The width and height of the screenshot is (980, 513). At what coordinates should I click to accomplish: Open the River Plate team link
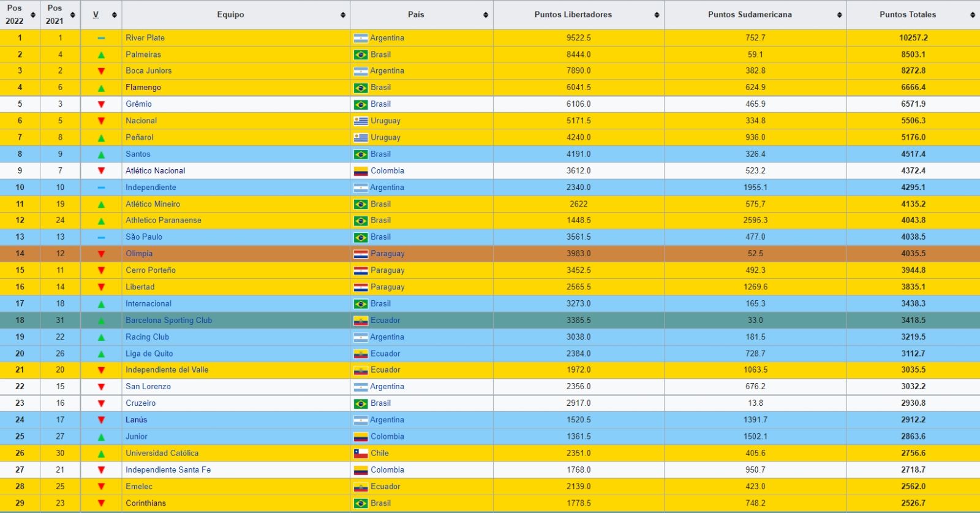coord(145,38)
